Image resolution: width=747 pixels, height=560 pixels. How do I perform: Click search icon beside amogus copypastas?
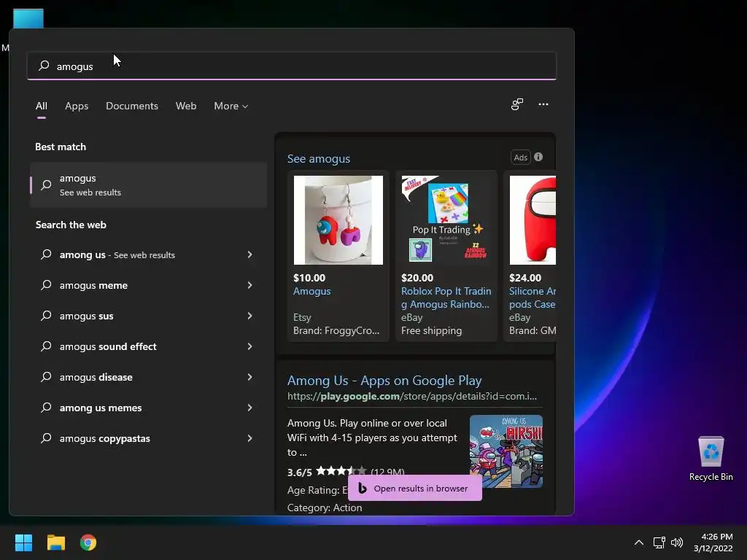46,438
